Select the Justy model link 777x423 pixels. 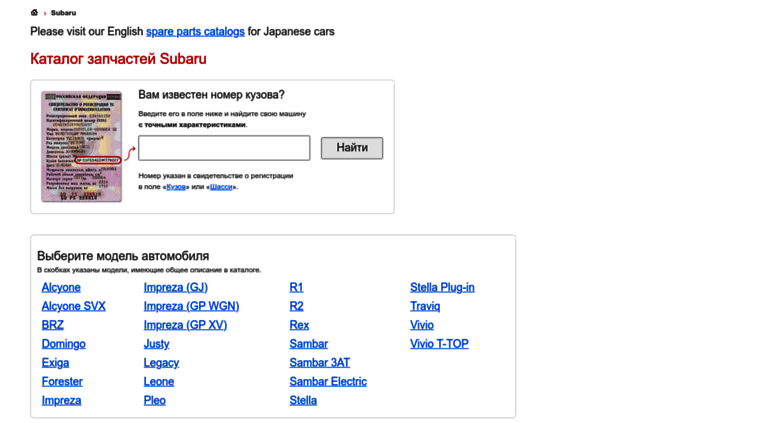157,344
